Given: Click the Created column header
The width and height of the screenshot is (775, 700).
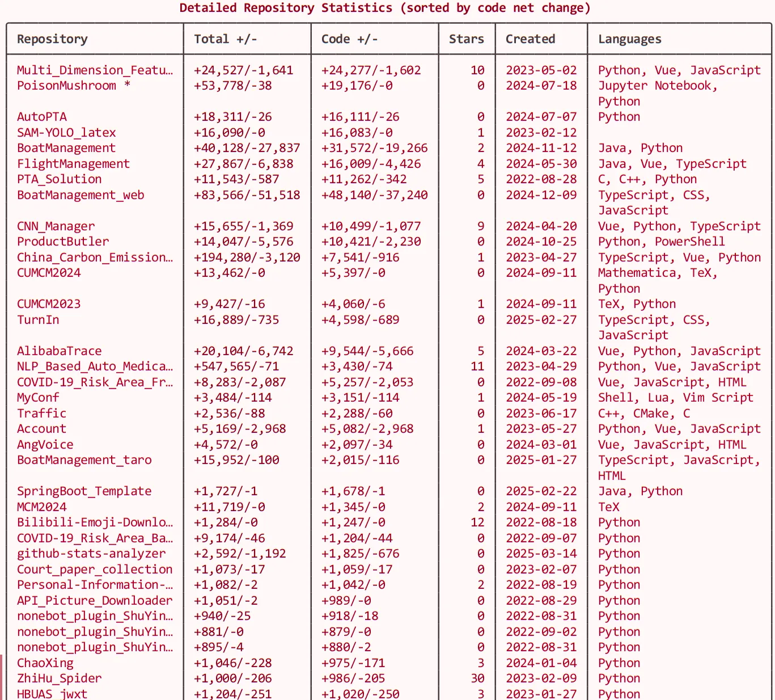Looking at the screenshot, I should coord(531,39).
